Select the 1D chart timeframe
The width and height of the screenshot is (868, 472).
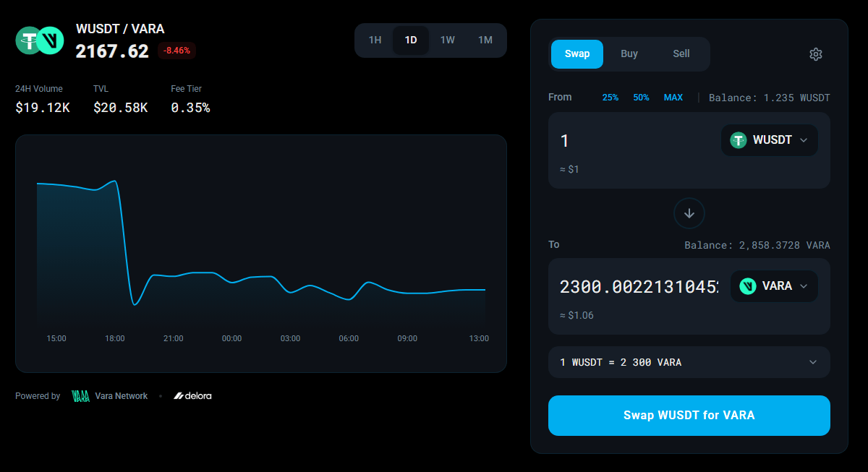click(411, 40)
